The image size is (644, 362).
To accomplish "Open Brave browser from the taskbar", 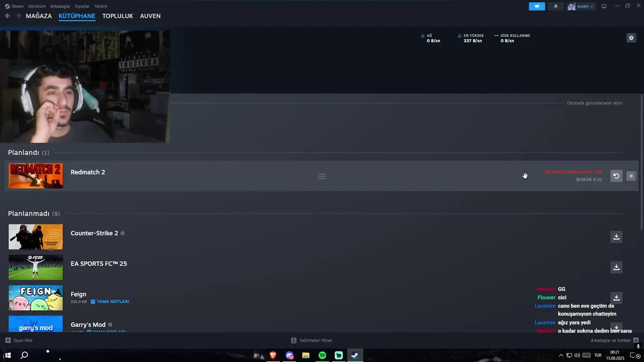I will click(x=273, y=355).
